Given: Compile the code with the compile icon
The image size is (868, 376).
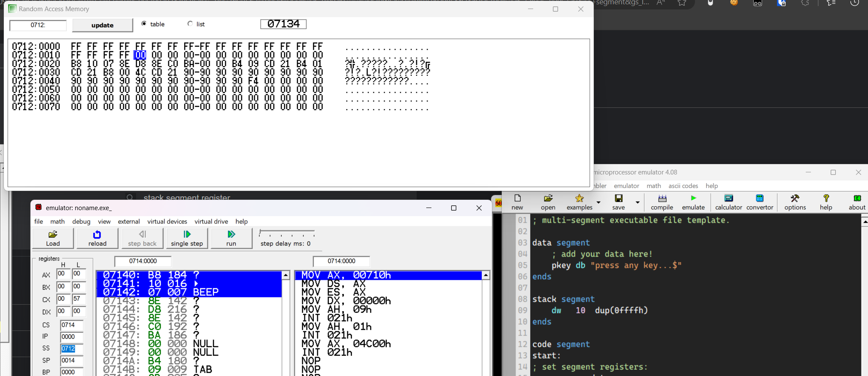Looking at the screenshot, I should point(662,202).
